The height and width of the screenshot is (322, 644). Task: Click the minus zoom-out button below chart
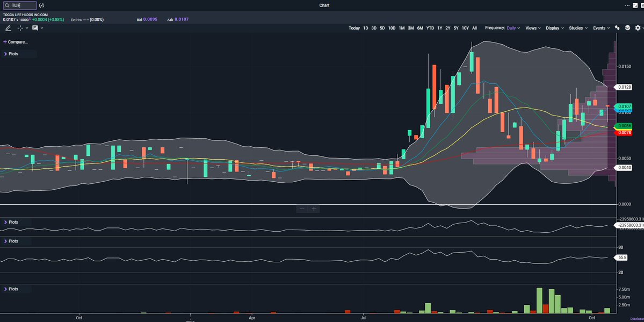click(302, 209)
